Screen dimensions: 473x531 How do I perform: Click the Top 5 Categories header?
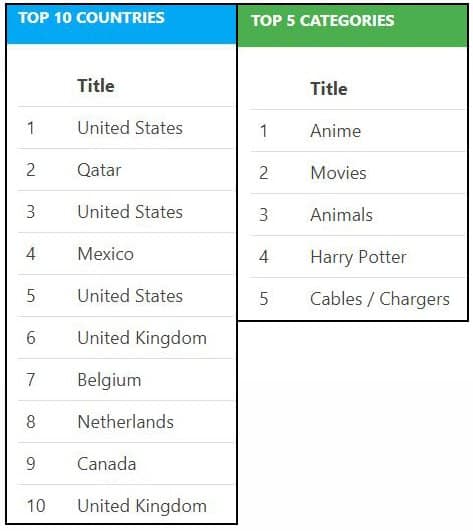pos(322,20)
